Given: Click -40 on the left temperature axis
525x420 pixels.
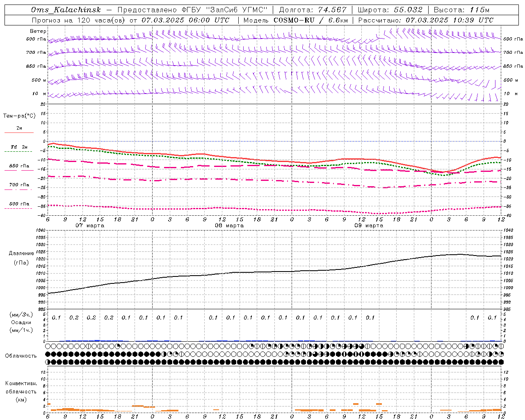Looking at the screenshot, I should point(42,216).
